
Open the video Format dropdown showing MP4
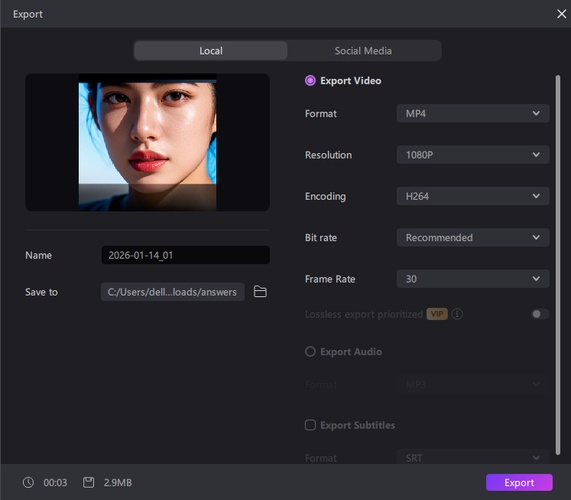tap(473, 113)
